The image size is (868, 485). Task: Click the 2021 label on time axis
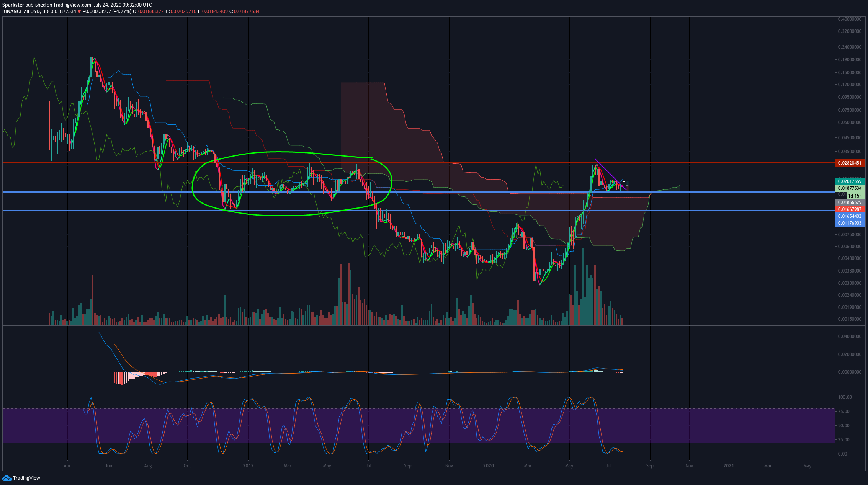[x=729, y=466]
